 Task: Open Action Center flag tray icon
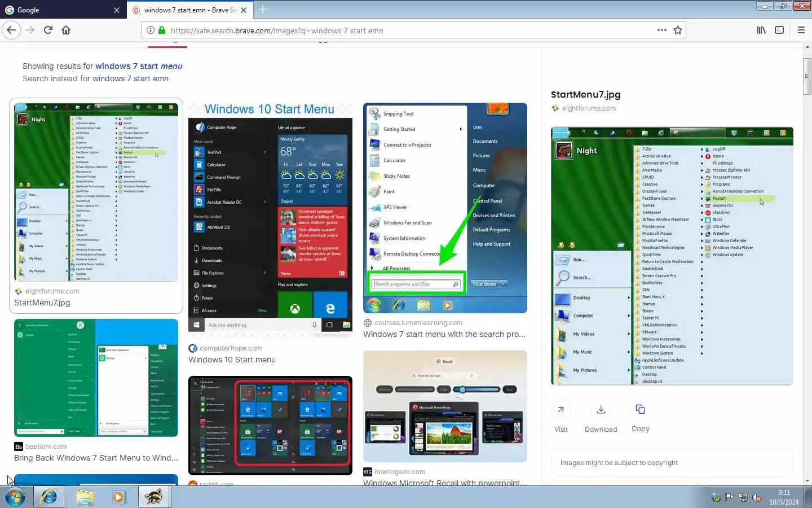coord(730,497)
